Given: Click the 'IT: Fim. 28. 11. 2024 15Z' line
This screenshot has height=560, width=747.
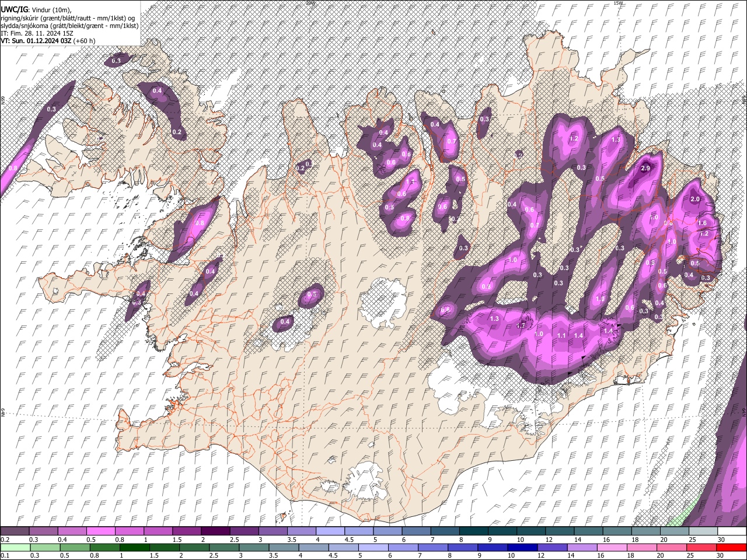Looking at the screenshot, I should (37, 33).
